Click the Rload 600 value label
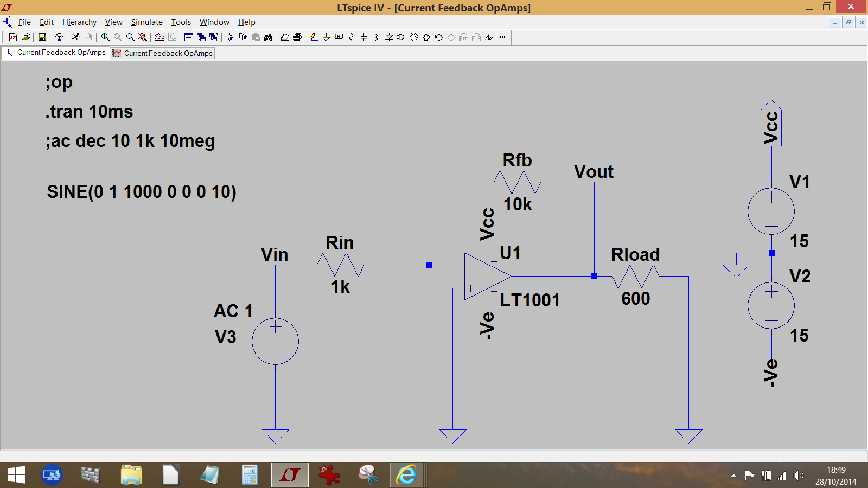Image resolution: width=868 pixels, height=488 pixels. point(636,299)
